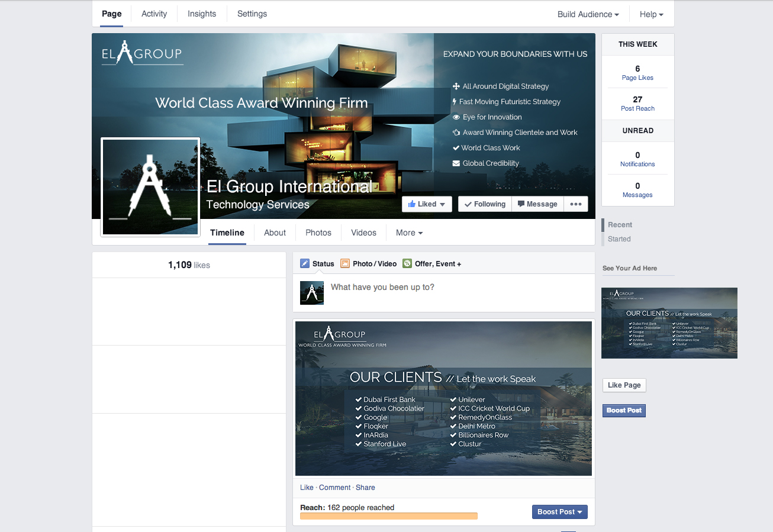
Task: Expand the More navigation dropdown
Action: pos(408,233)
